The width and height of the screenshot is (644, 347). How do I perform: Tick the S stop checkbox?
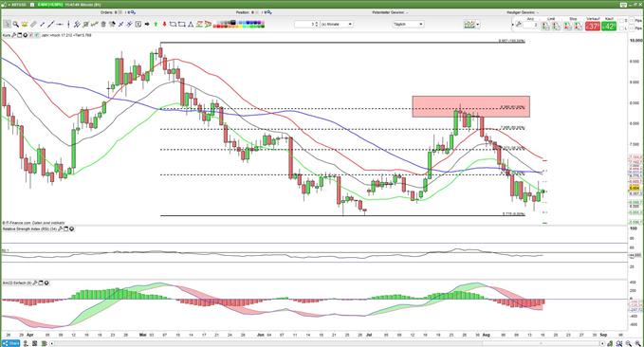click(x=621, y=21)
